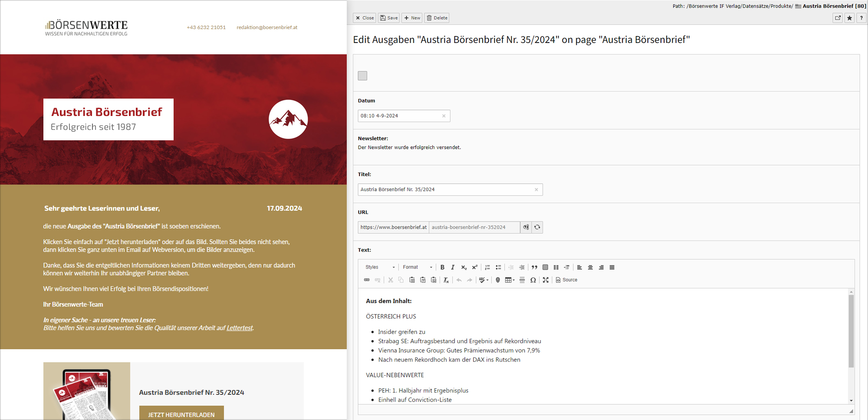The width and height of the screenshot is (868, 420).
Task: Click Save in the top toolbar
Action: (x=389, y=18)
